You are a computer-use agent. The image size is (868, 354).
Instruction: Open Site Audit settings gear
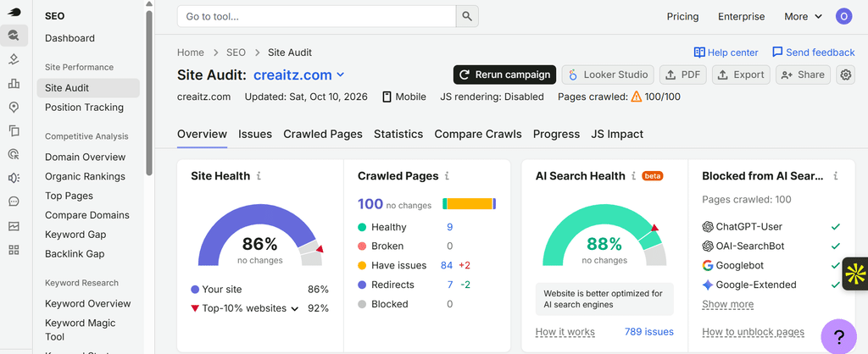click(845, 75)
